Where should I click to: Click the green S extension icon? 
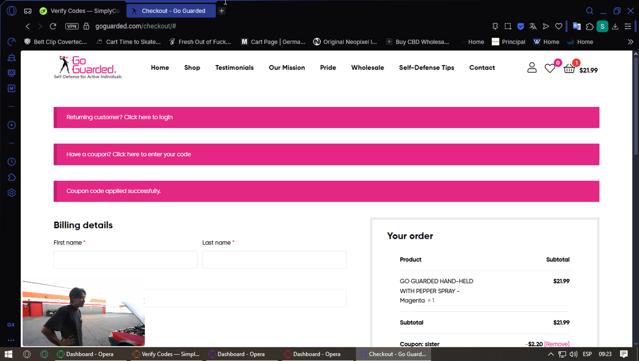[x=602, y=26]
